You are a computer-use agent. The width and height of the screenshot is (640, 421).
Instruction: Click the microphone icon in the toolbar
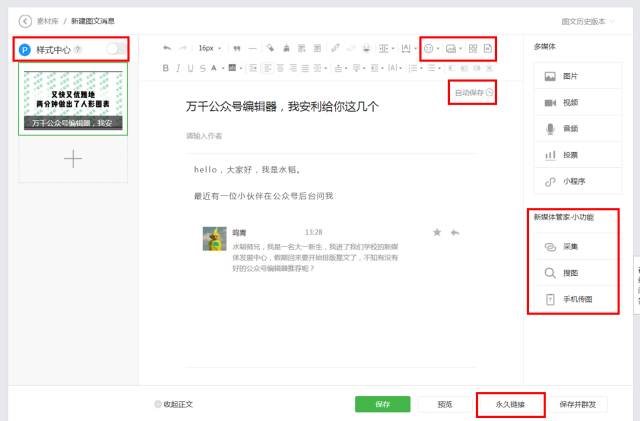(367, 48)
